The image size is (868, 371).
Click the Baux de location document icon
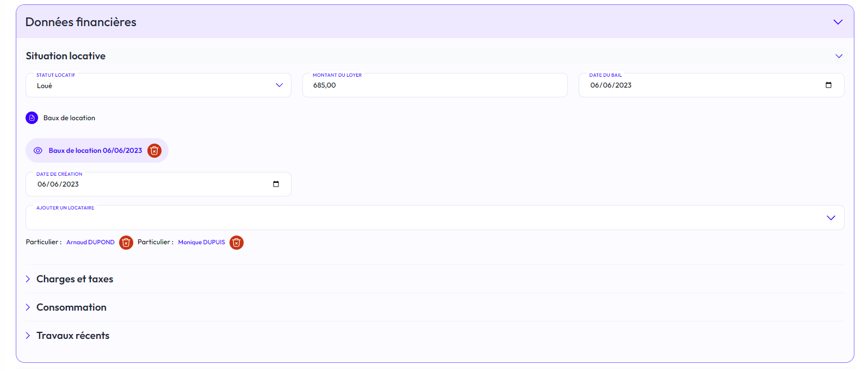tap(32, 118)
